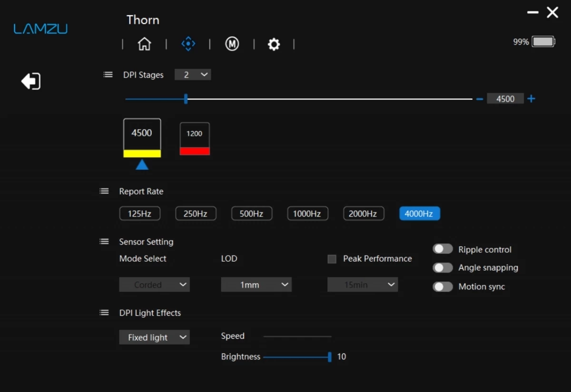Click the Brightness slider handle
Image resolution: width=571 pixels, height=392 pixels.
tap(330, 357)
